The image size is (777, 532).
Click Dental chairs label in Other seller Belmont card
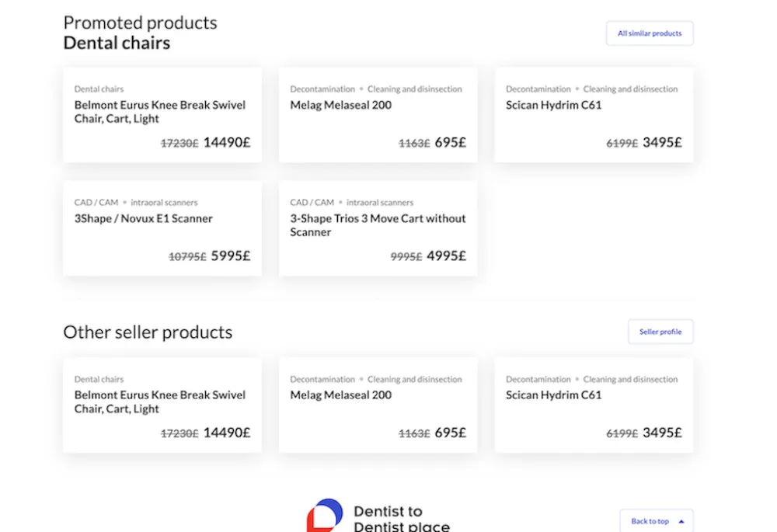point(99,380)
